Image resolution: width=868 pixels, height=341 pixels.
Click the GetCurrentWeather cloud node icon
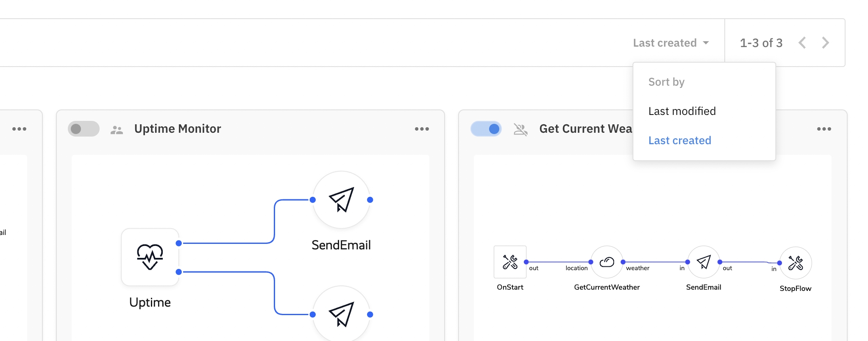coord(607,262)
